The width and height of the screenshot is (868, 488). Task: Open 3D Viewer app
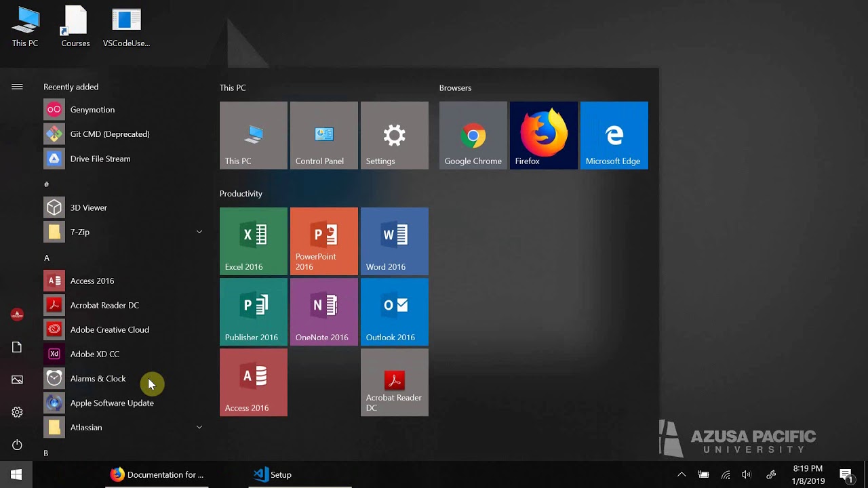(x=123, y=207)
